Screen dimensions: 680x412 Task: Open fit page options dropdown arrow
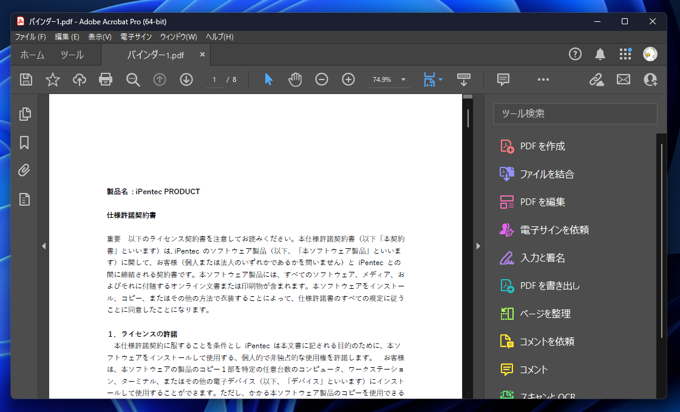[441, 79]
